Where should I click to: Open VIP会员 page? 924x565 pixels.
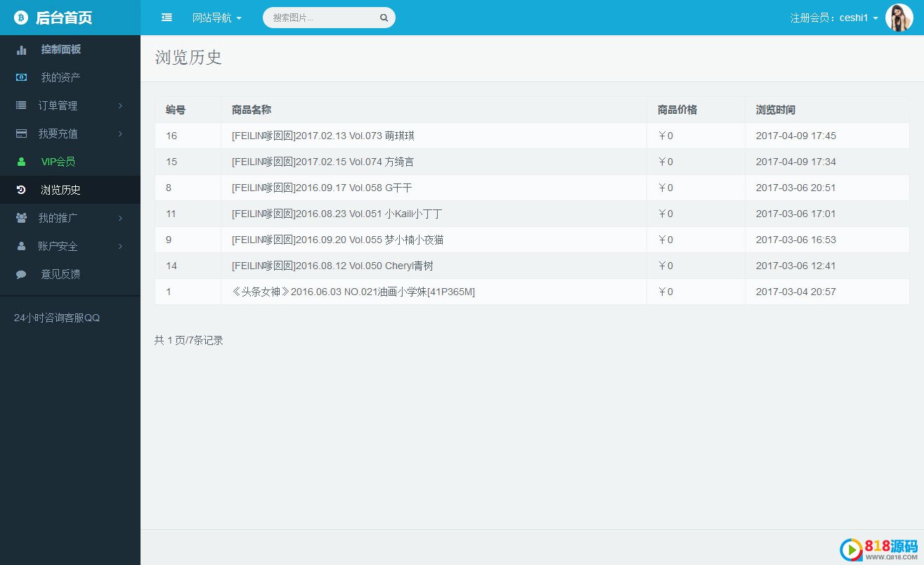point(58,162)
